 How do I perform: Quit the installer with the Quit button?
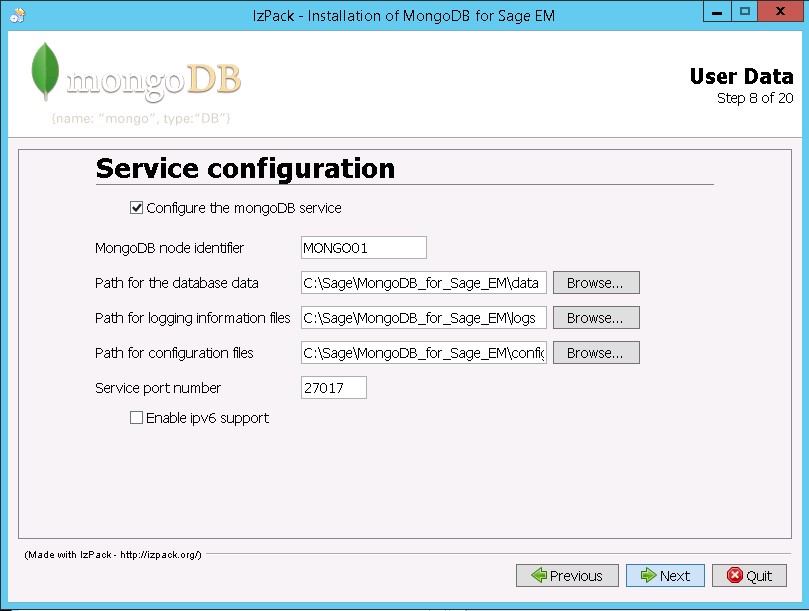[749, 575]
